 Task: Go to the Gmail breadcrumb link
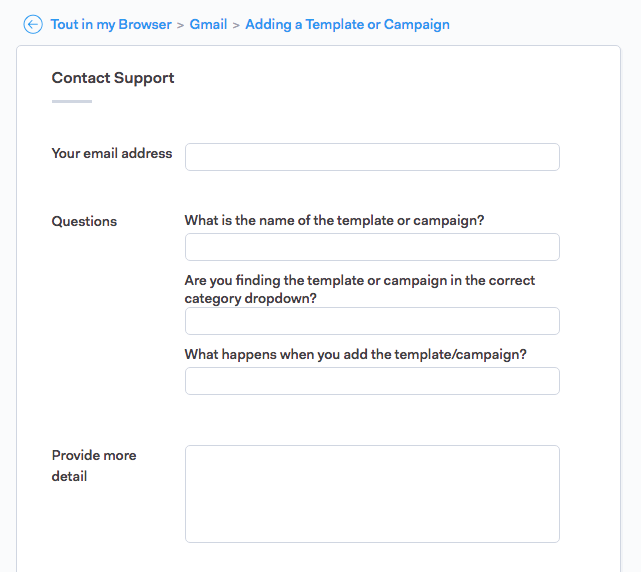pos(209,24)
